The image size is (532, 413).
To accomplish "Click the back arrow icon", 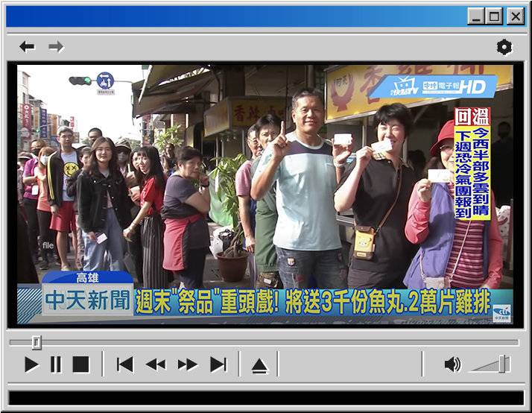I will 27,47.
